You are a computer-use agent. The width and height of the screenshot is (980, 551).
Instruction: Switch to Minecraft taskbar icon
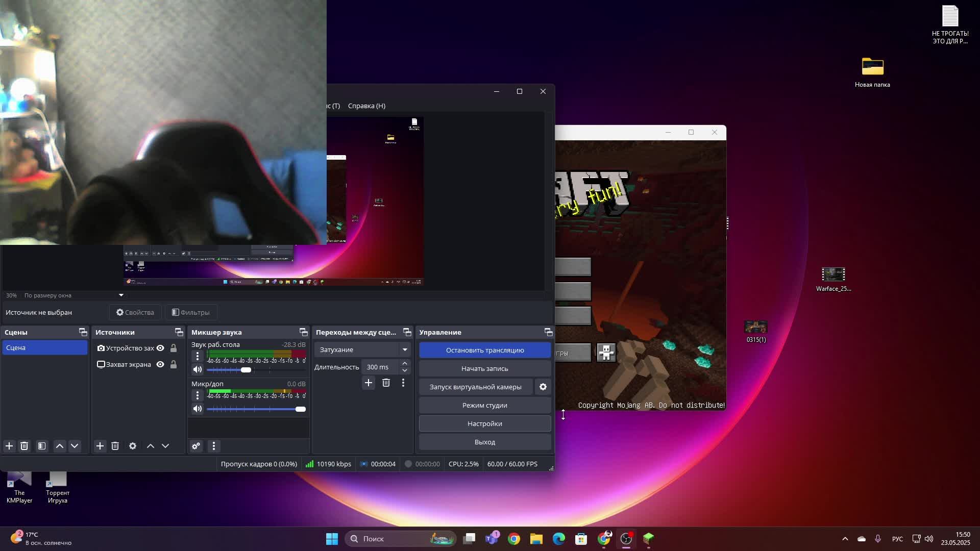tap(649, 539)
